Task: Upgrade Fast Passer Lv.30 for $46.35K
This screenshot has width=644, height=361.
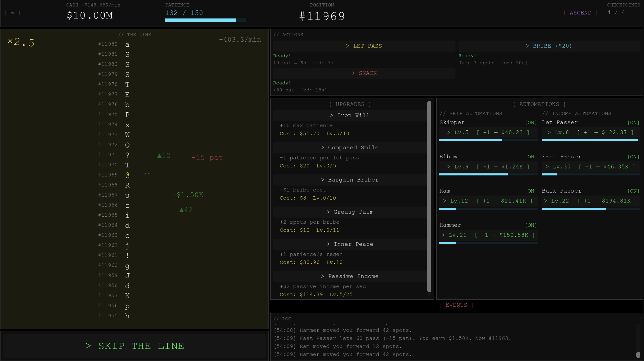Action: click(591, 167)
